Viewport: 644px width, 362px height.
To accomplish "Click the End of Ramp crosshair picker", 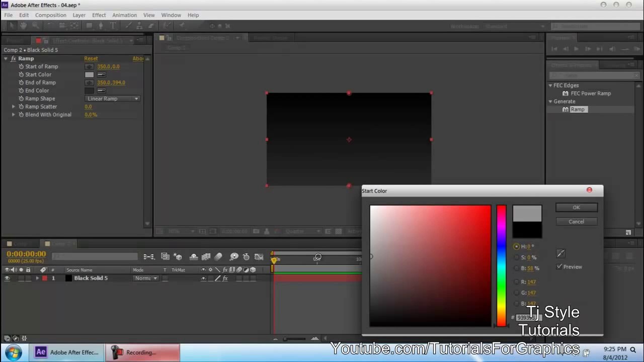I will pos(89,82).
